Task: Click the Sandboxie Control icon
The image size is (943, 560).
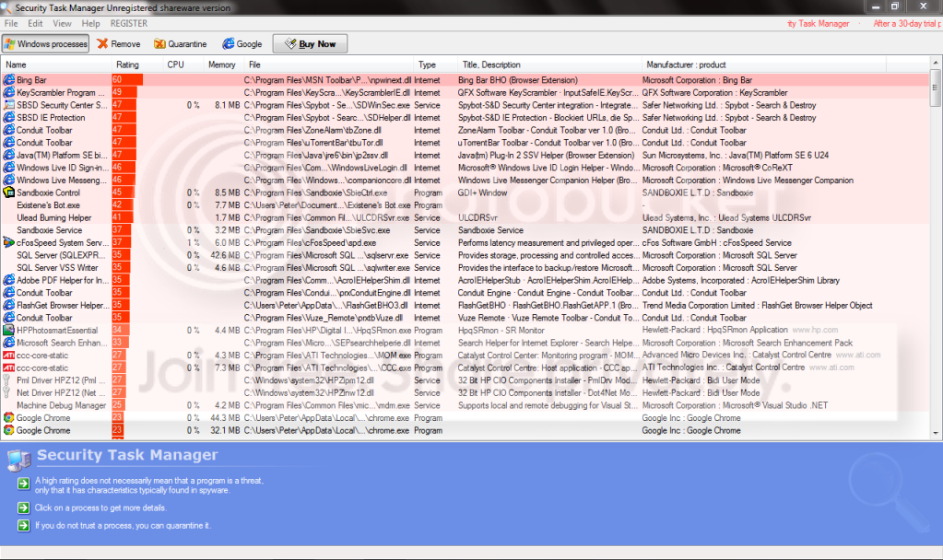Action: (x=9, y=192)
